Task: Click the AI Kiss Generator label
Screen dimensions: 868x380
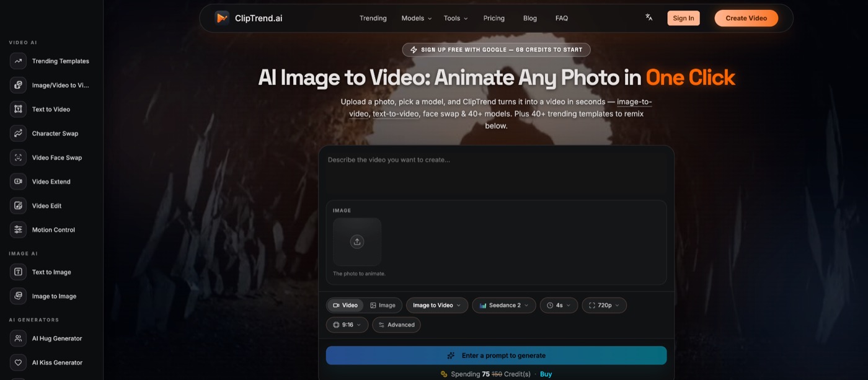Action: pyautogui.click(x=57, y=363)
